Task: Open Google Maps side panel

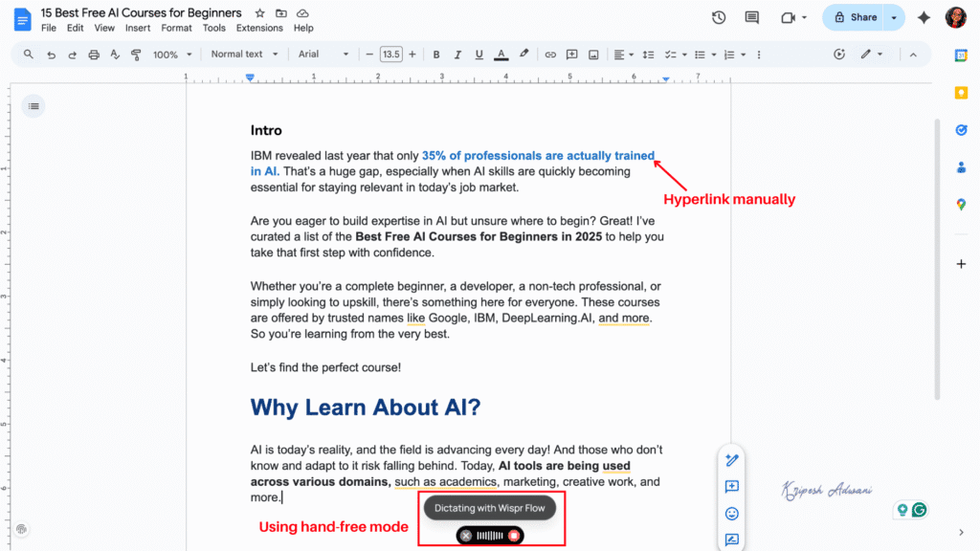Action: pyautogui.click(x=961, y=205)
